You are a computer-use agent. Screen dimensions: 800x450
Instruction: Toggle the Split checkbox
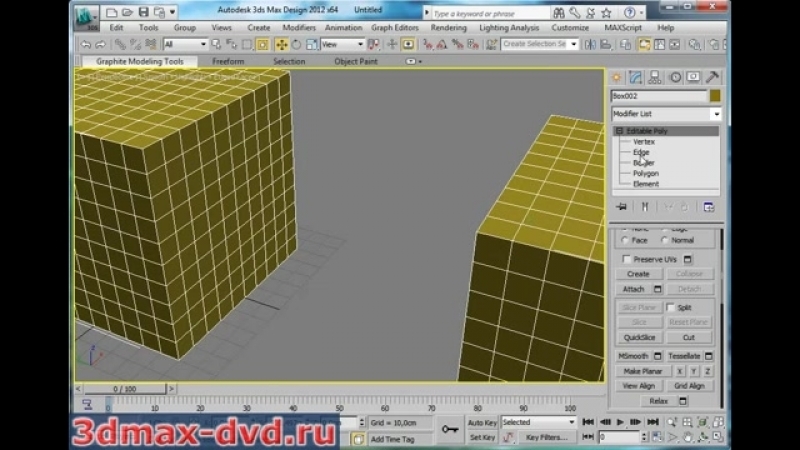[x=672, y=307]
